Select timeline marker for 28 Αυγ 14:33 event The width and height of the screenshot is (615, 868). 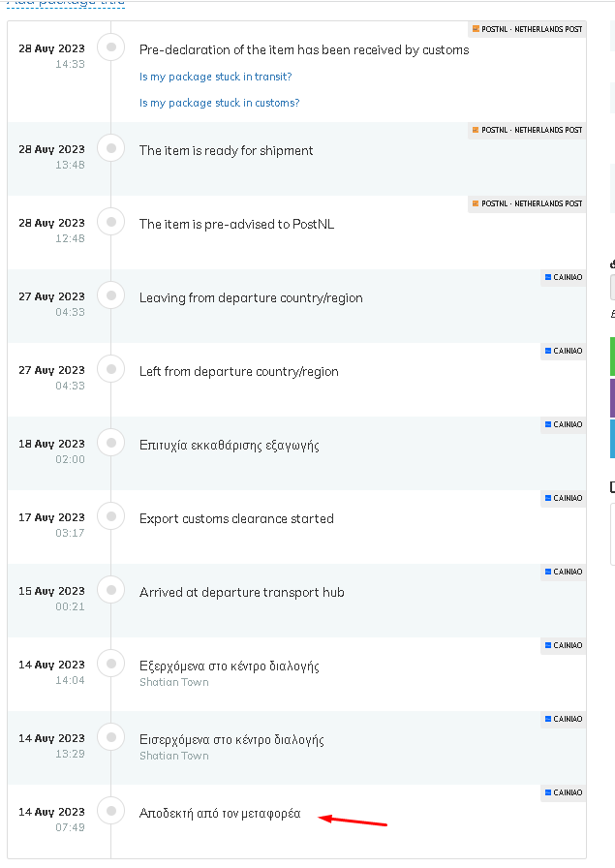tap(111, 47)
